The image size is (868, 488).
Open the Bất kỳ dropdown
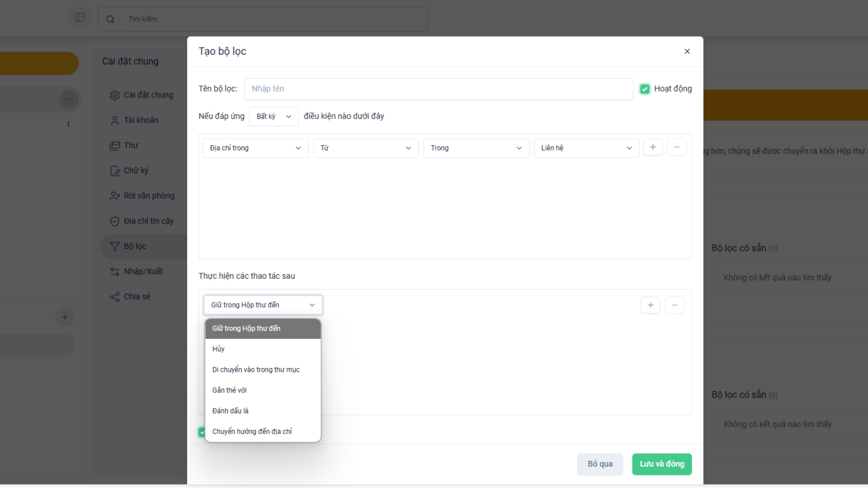(x=274, y=117)
